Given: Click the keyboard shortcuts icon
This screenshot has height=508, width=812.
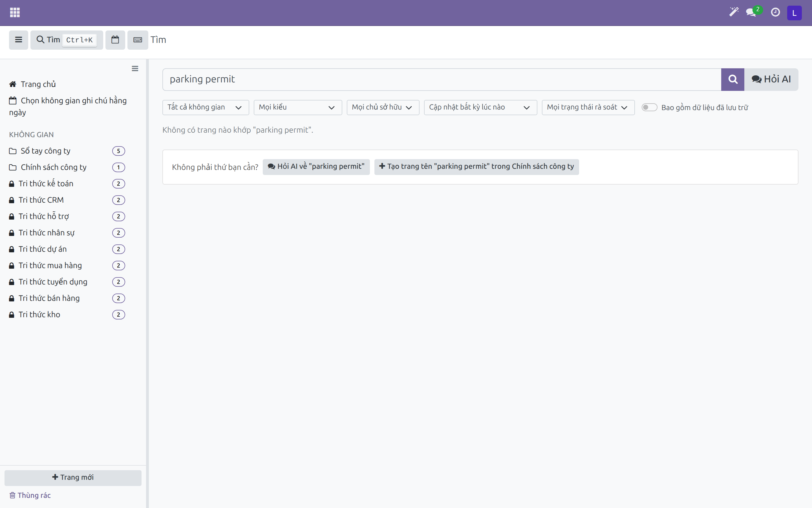Looking at the screenshot, I should pos(138,40).
